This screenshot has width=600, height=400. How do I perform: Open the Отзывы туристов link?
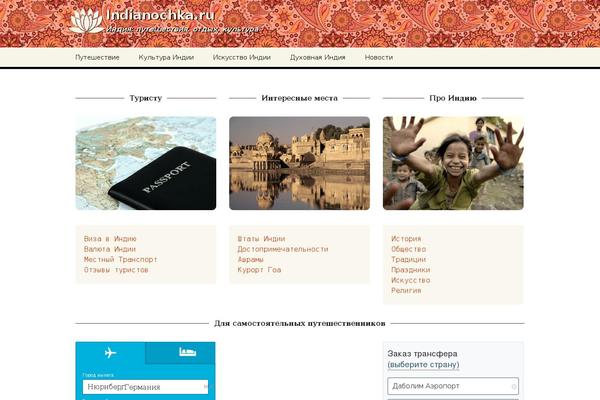[116, 270]
